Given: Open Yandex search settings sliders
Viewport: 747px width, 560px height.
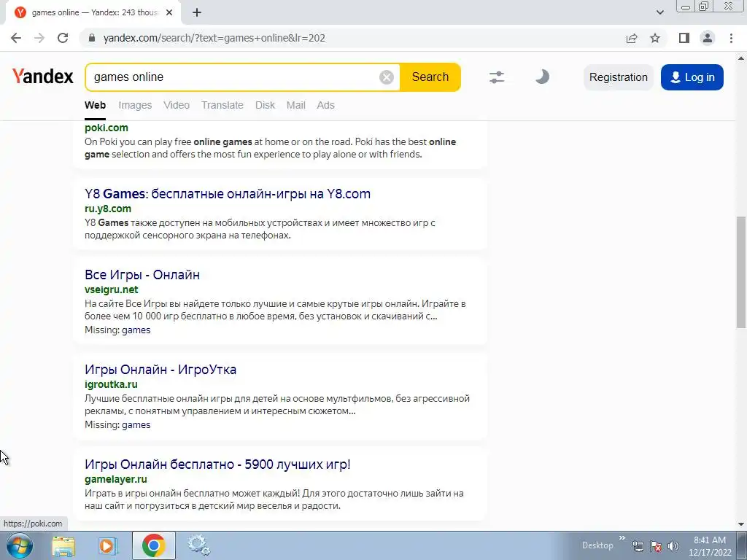Looking at the screenshot, I should (x=496, y=77).
